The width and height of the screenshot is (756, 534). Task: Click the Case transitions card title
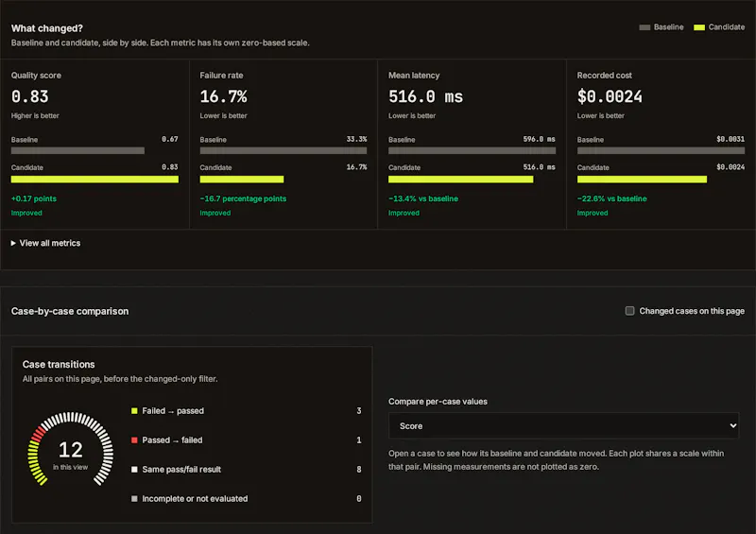[59, 364]
